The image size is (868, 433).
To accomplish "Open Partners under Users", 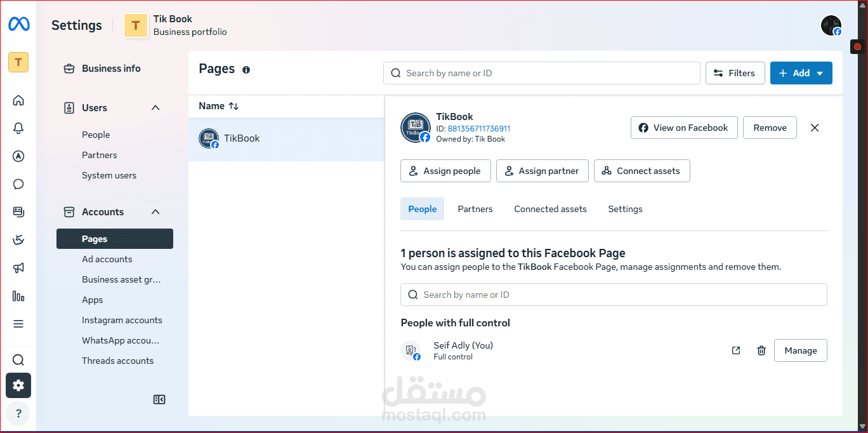I will (x=100, y=155).
